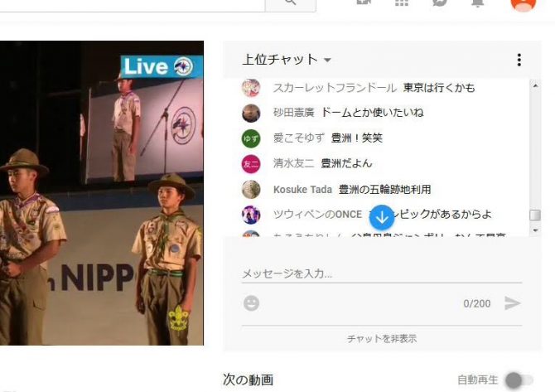Open the emoji picker smiley
The width and height of the screenshot is (555, 392).
[251, 303]
